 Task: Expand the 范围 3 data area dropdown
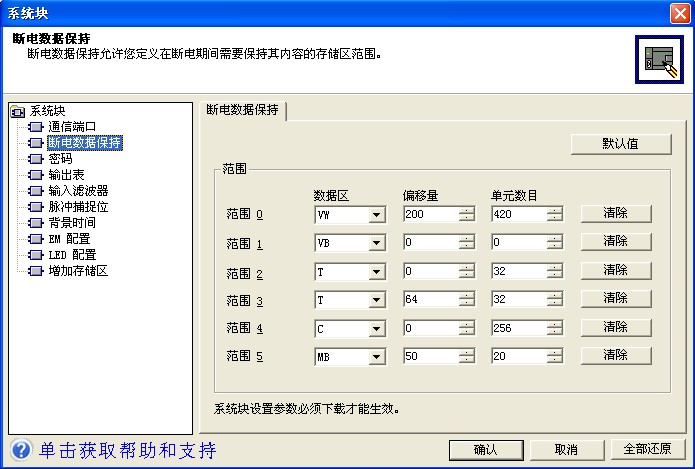click(376, 300)
